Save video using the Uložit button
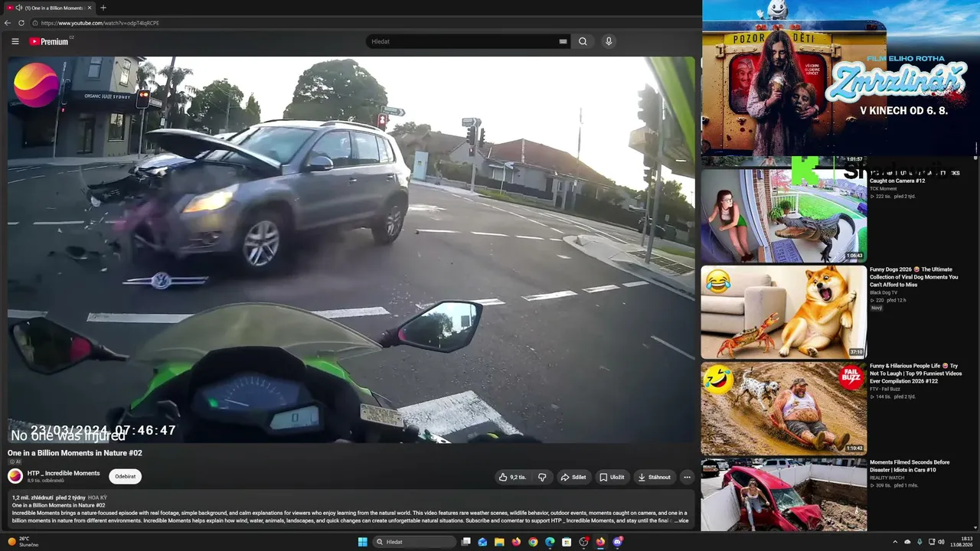Image resolution: width=980 pixels, height=551 pixels. [612, 477]
